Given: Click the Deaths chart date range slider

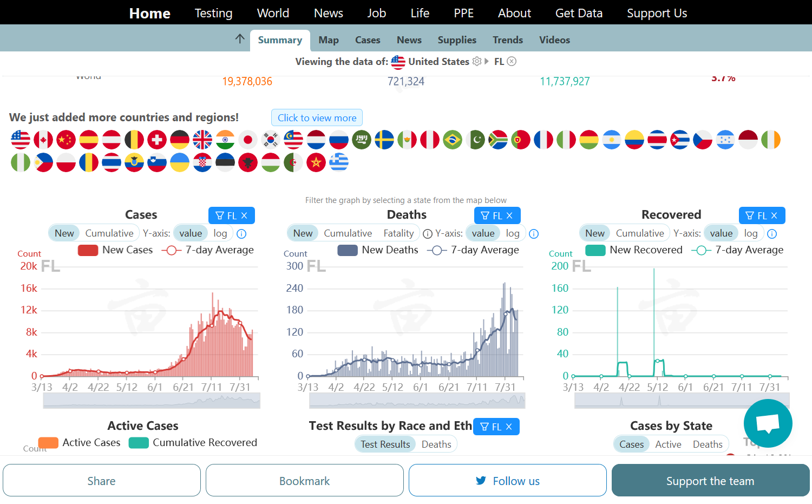Looking at the screenshot, I should point(417,401).
